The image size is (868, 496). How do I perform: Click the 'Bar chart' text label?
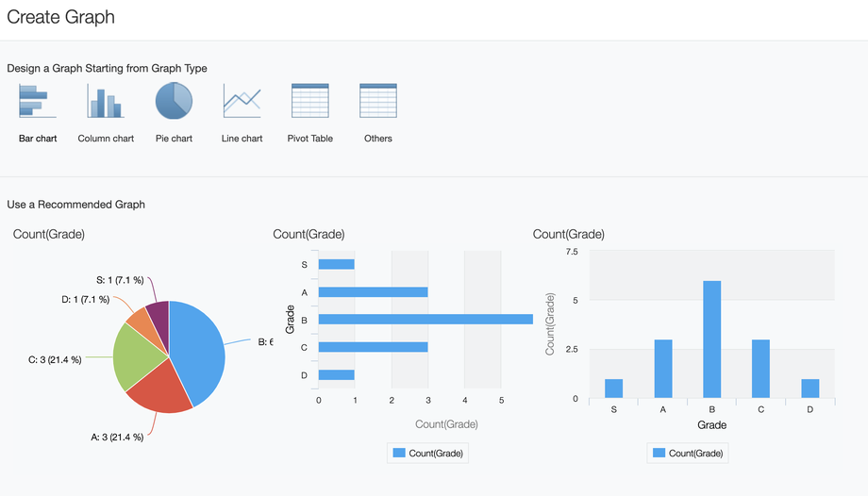pyautogui.click(x=38, y=139)
